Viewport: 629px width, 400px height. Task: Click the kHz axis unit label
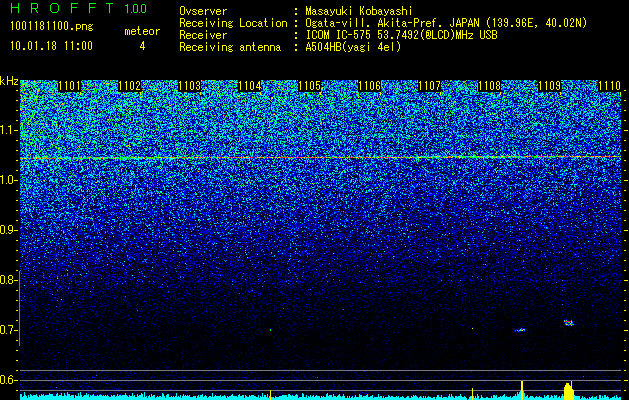coord(9,81)
